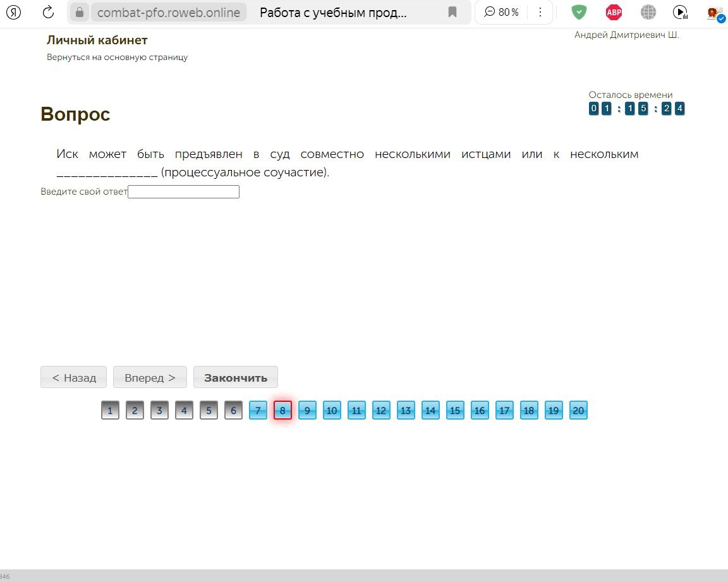Jump to question 7
The width and height of the screenshot is (728, 582).
(x=258, y=410)
